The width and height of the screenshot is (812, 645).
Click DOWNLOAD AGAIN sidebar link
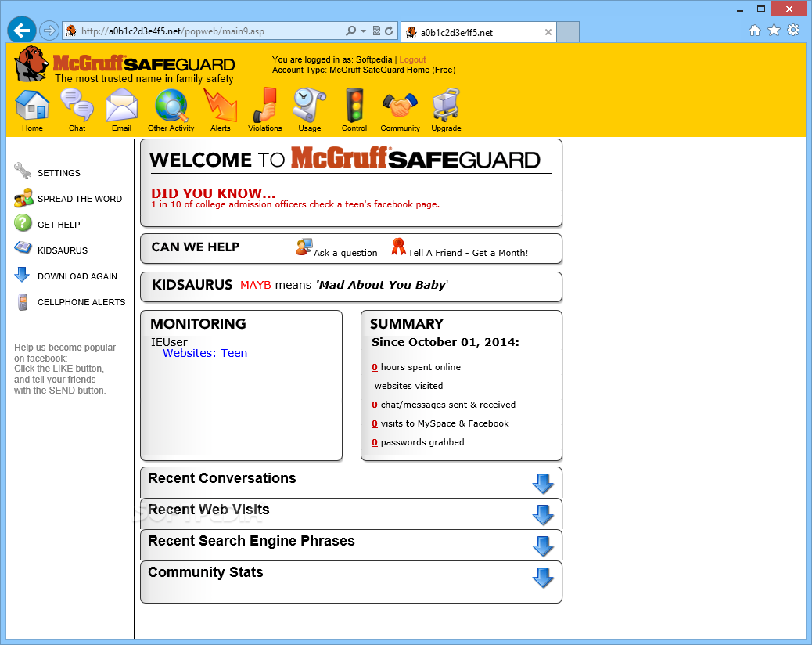(x=77, y=276)
